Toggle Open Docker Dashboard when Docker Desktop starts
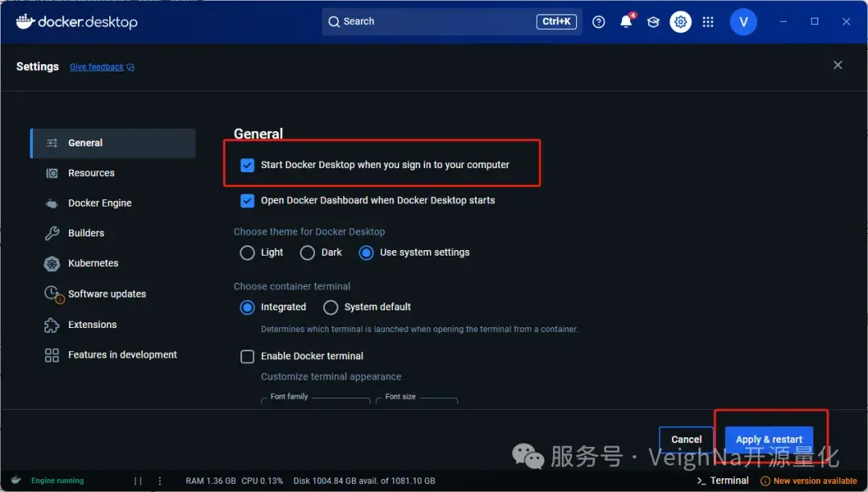This screenshot has height=492, width=868. (x=247, y=200)
